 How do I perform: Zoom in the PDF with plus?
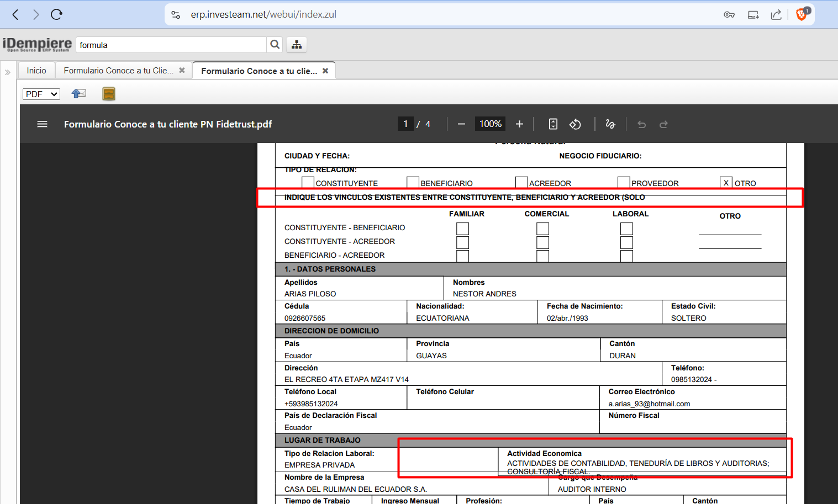point(519,124)
